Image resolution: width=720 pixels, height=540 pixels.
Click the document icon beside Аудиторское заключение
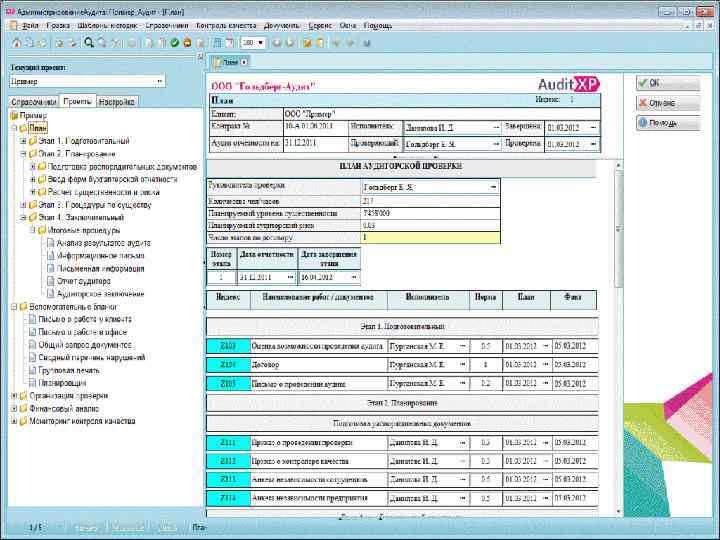pos(51,294)
